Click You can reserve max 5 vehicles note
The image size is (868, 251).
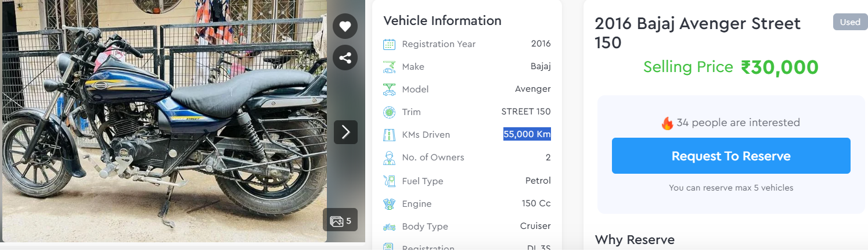(x=731, y=188)
